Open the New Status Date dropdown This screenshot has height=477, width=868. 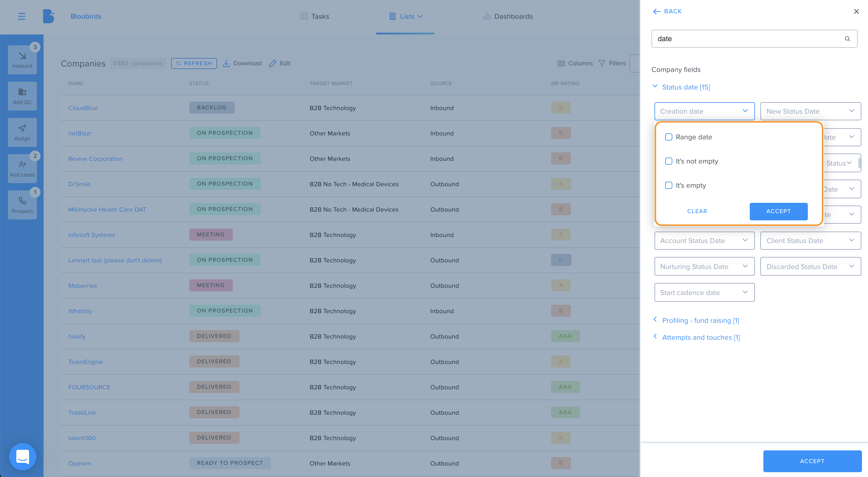click(x=810, y=111)
